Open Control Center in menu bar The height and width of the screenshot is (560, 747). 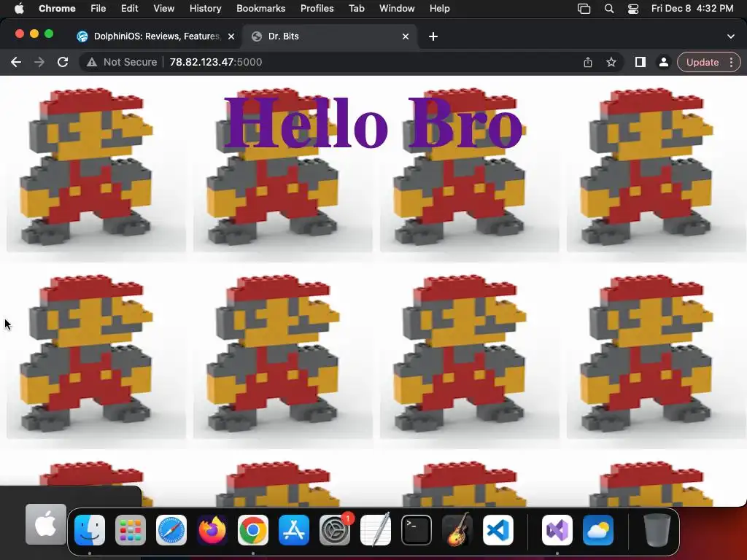pyautogui.click(x=633, y=9)
